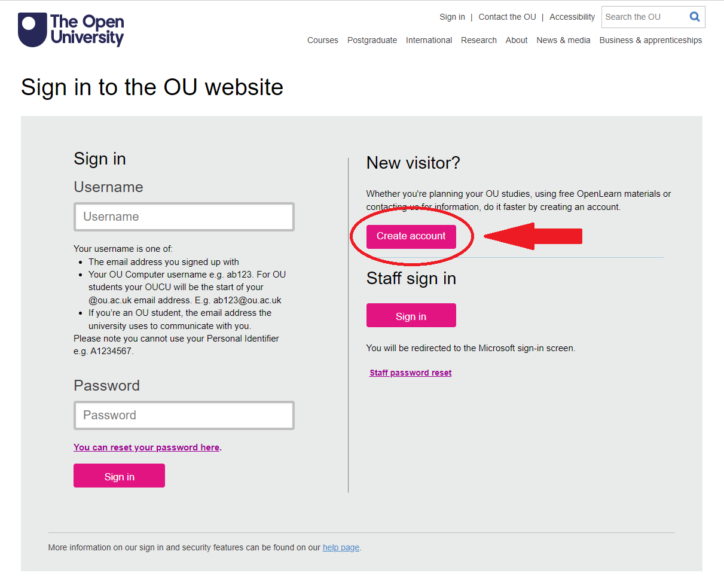This screenshot has height=588, width=724.
Task: Click inside the Username field
Action: click(x=184, y=217)
